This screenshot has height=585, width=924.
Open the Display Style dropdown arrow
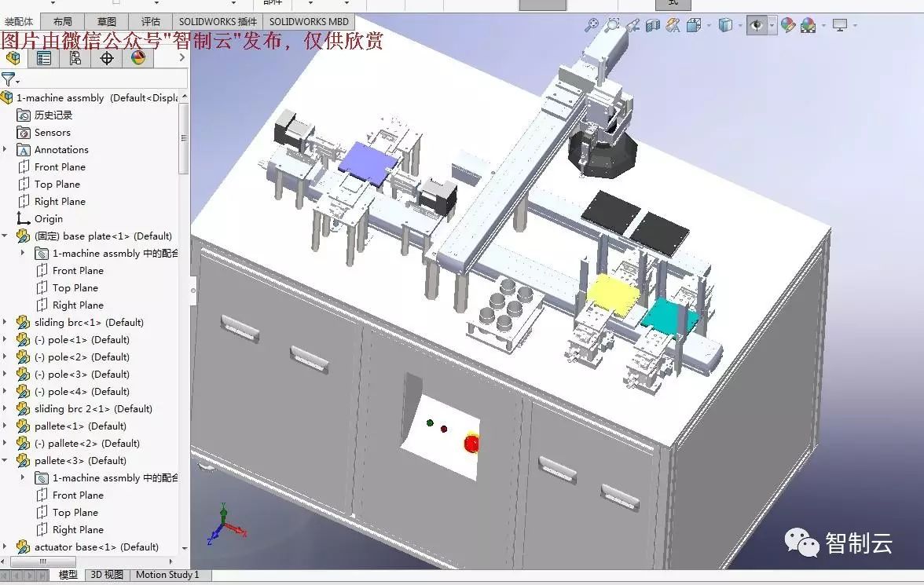740,25
